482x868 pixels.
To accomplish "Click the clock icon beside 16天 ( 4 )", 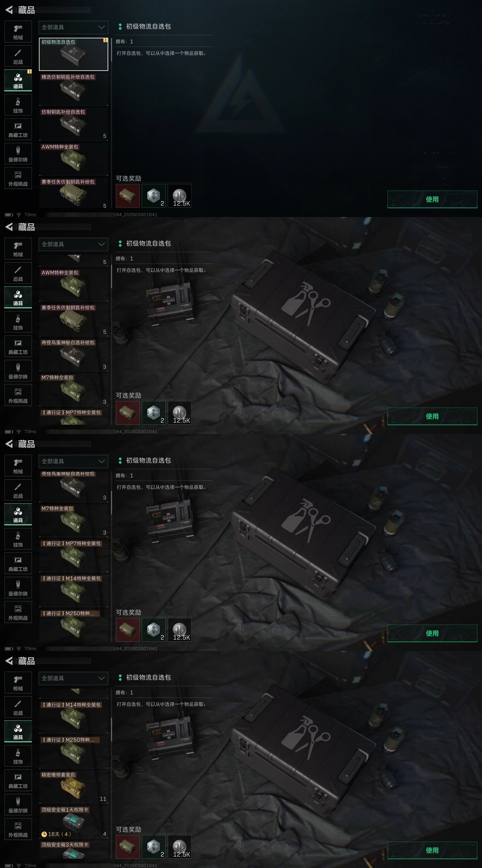I will coord(44,834).
